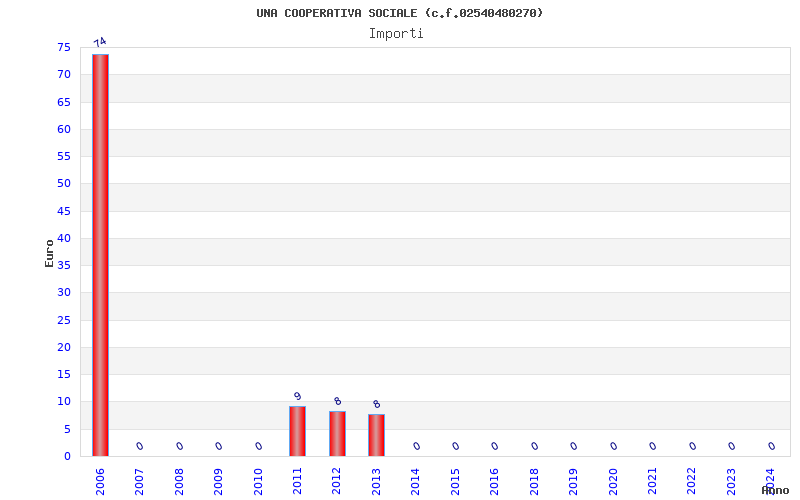The image size is (800, 500).
Task: Click the zero value label for 2021
Action: (x=653, y=446)
